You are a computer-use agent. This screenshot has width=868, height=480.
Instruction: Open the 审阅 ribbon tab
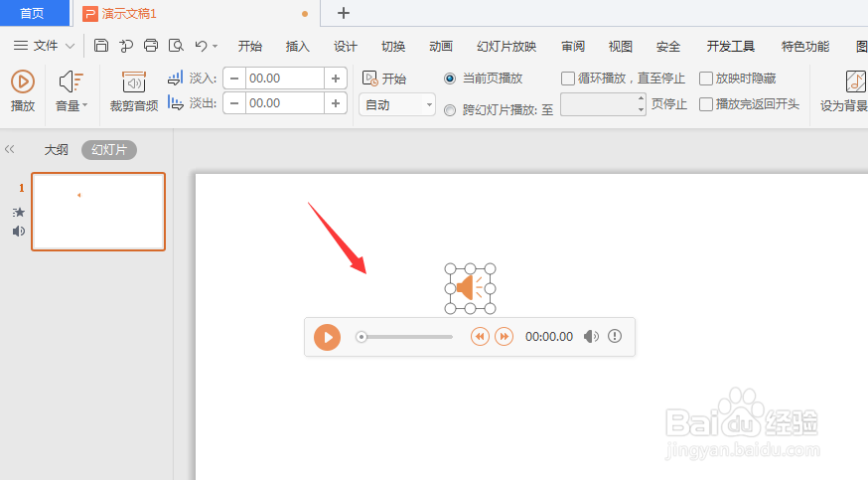[x=573, y=46]
